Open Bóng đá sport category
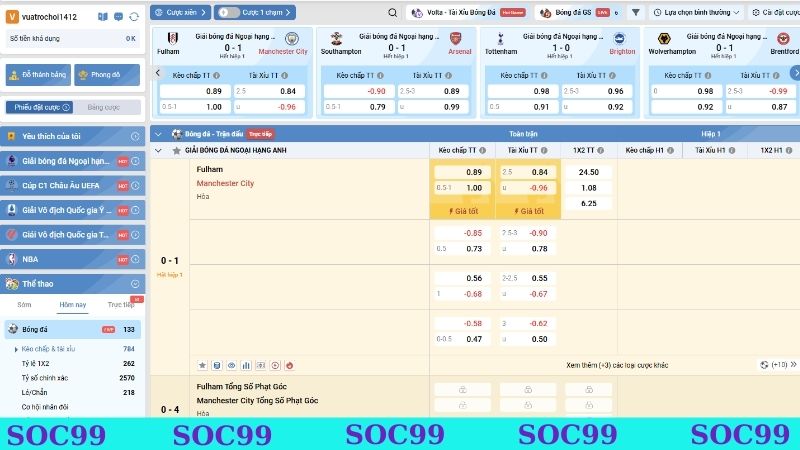The height and width of the screenshot is (450, 800). [73, 330]
